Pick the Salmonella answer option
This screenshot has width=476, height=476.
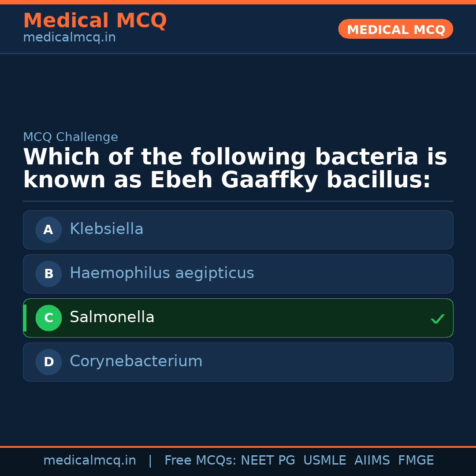point(238,318)
